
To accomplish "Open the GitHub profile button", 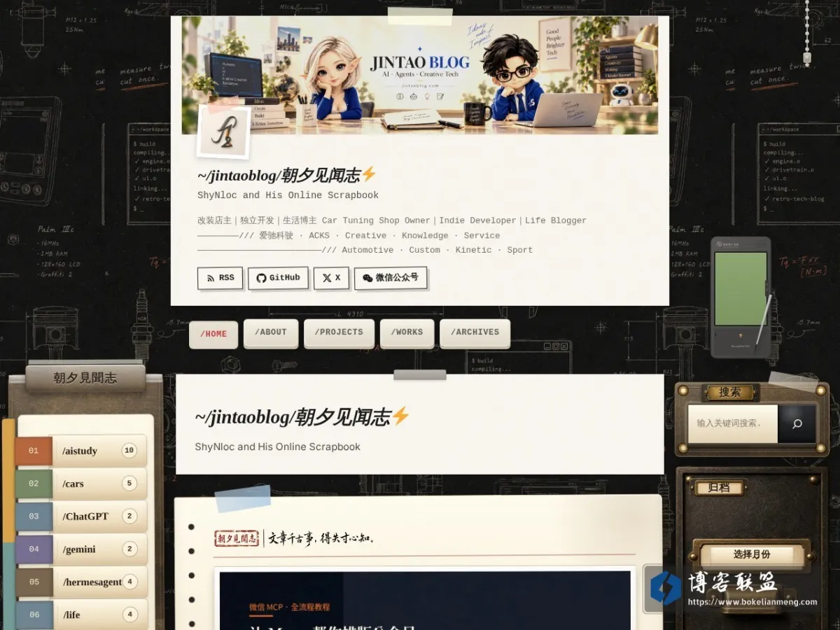I will click(x=278, y=278).
